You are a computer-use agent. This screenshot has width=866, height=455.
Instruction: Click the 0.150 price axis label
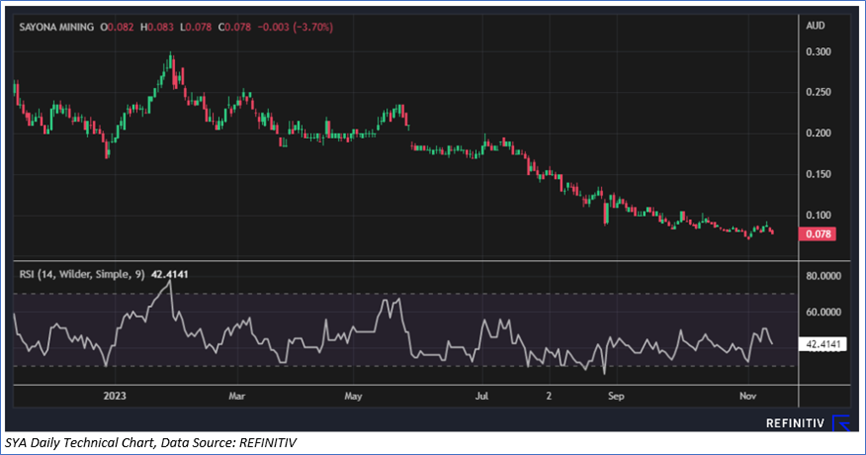tap(819, 174)
